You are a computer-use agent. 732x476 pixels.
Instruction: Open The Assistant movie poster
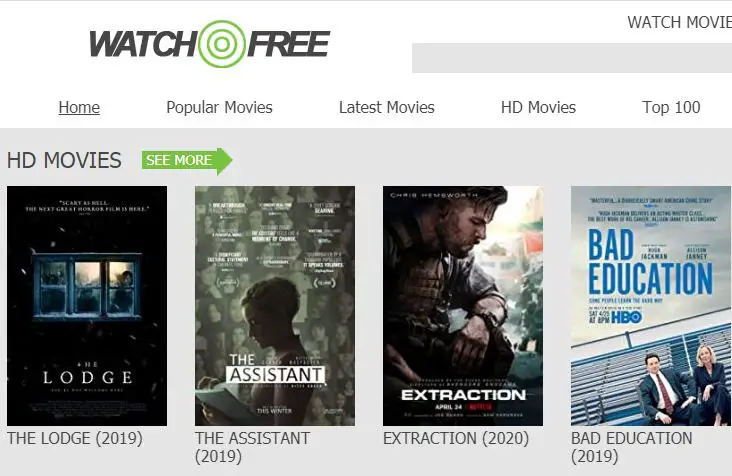click(x=275, y=306)
